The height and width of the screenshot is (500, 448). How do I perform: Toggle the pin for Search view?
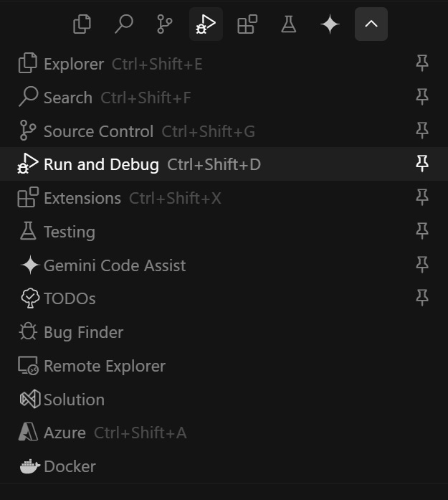coord(422,98)
